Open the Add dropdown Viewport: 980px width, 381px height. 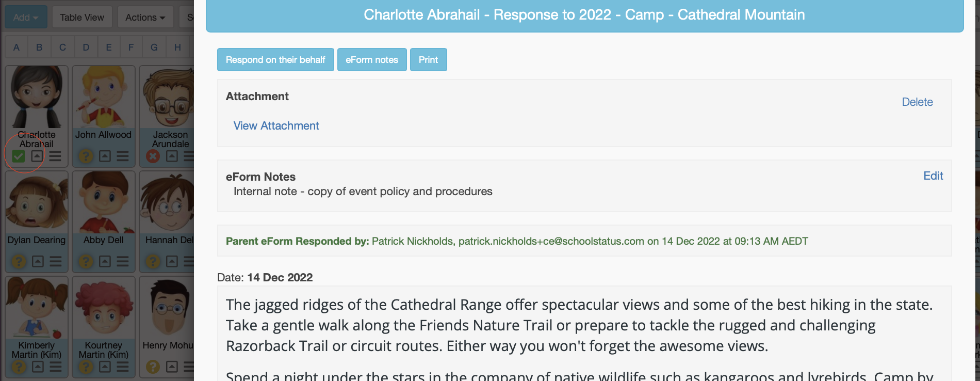pos(26,18)
